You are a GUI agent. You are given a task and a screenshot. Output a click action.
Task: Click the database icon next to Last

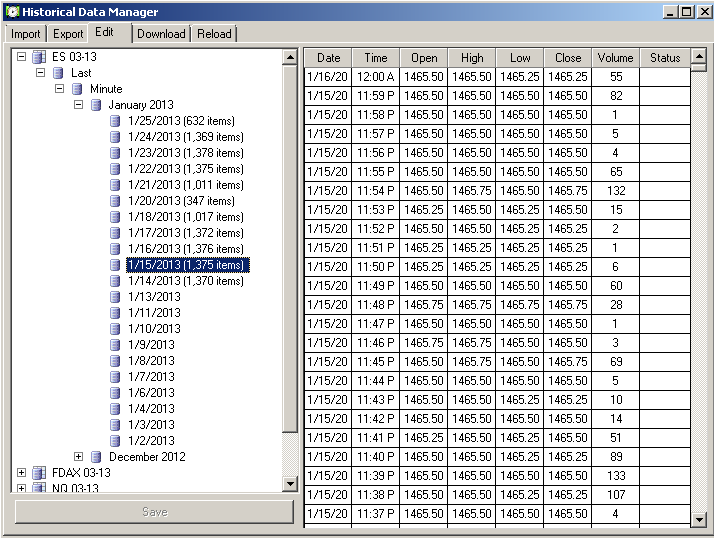click(x=58, y=73)
